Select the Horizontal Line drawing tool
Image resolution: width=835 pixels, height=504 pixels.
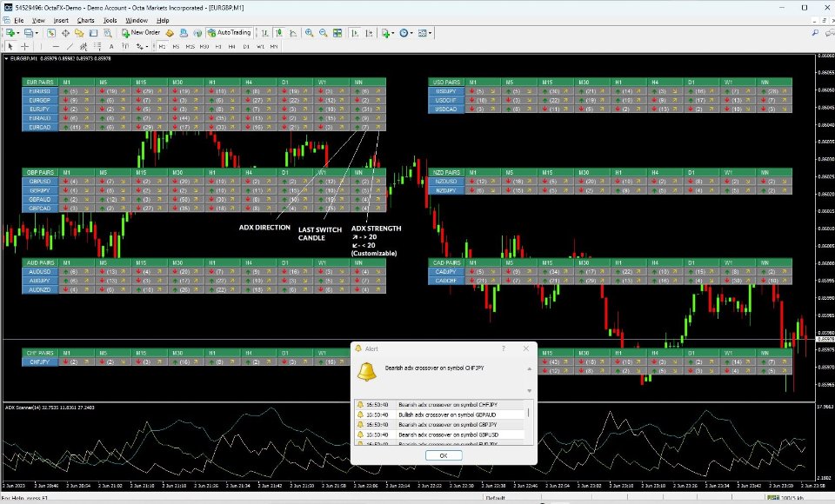tap(56, 47)
